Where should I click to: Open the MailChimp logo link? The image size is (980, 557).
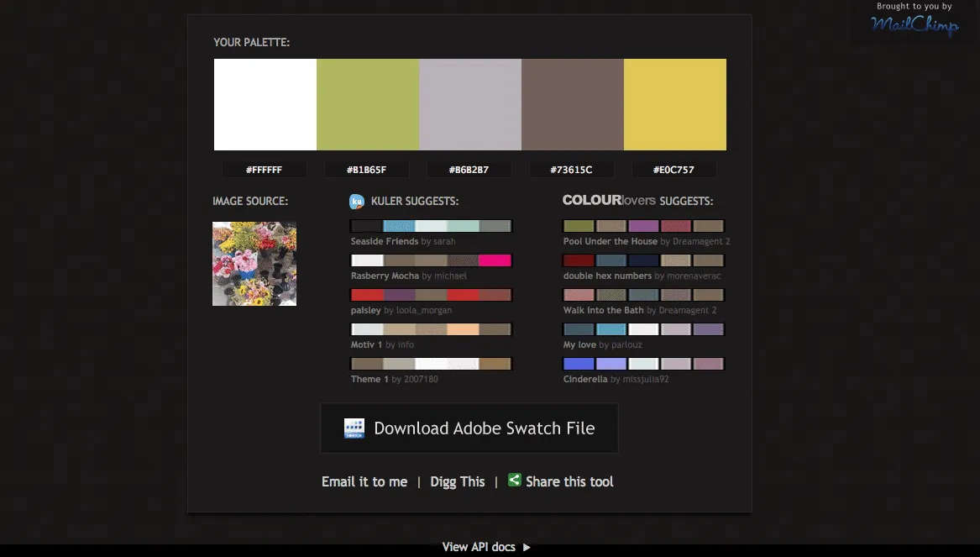click(x=914, y=25)
